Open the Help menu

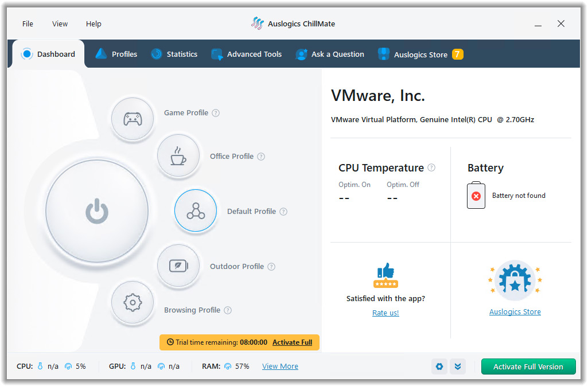pyautogui.click(x=94, y=24)
